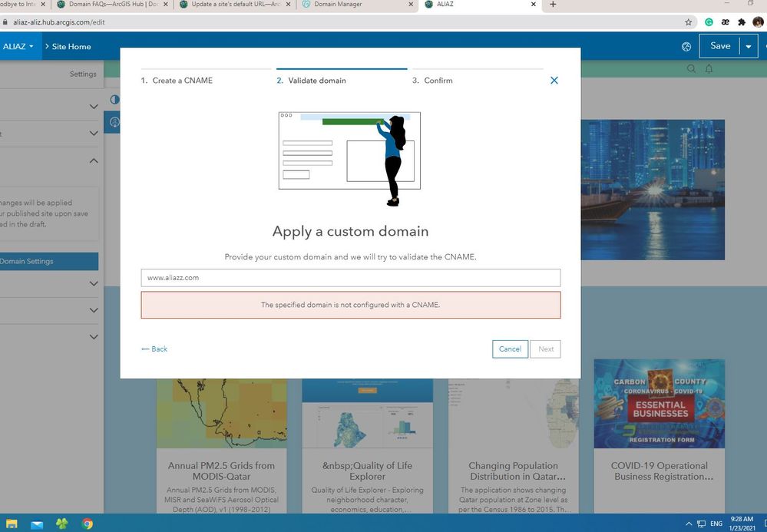Open the Save dropdown arrow
Viewport: 767px width, 532px height.
[x=749, y=47]
